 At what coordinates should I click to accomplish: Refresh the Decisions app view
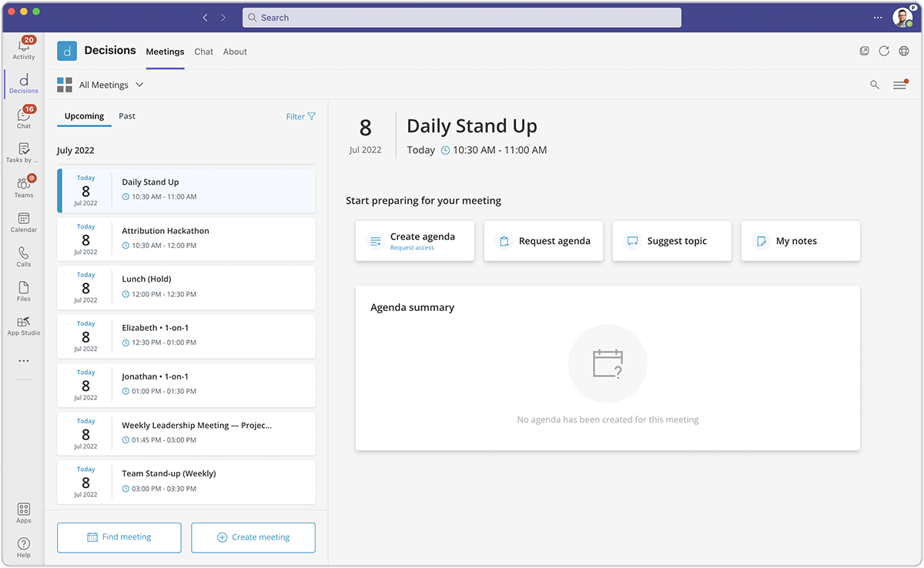click(x=884, y=51)
